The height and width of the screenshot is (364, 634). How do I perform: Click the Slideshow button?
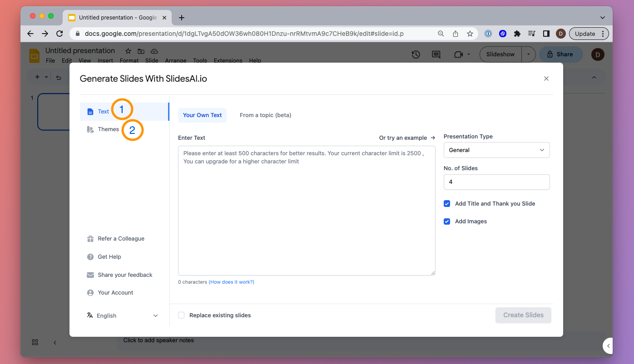pos(500,54)
